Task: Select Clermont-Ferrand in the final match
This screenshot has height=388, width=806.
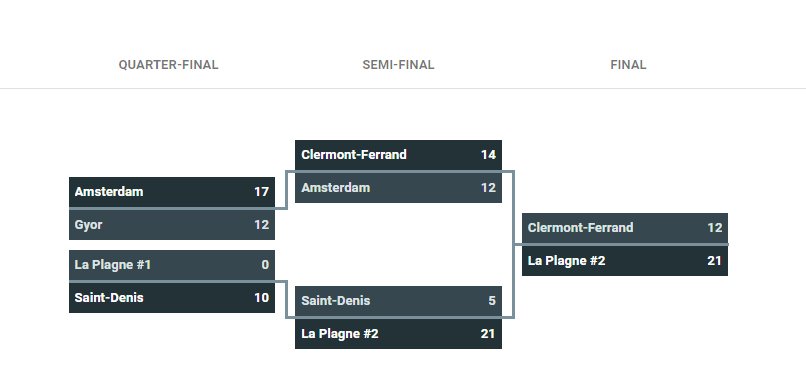Action: [625, 228]
